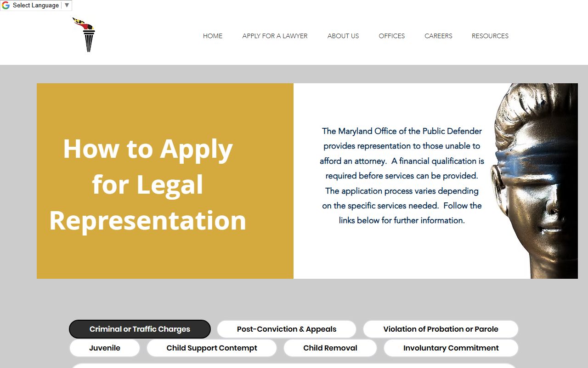Image resolution: width=588 pixels, height=368 pixels.
Task: Select Involuntary Commitment
Action: pyautogui.click(x=451, y=348)
